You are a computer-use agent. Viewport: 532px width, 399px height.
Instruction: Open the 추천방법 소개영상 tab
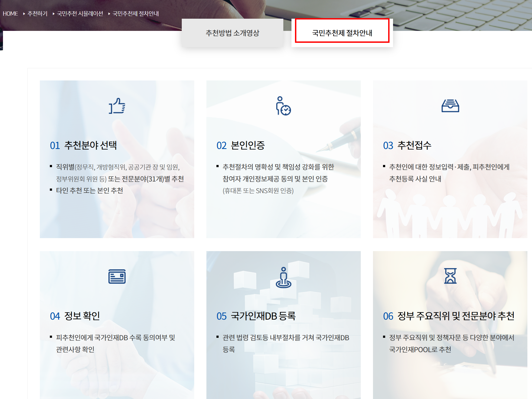pyautogui.click(x=232, y=33)
